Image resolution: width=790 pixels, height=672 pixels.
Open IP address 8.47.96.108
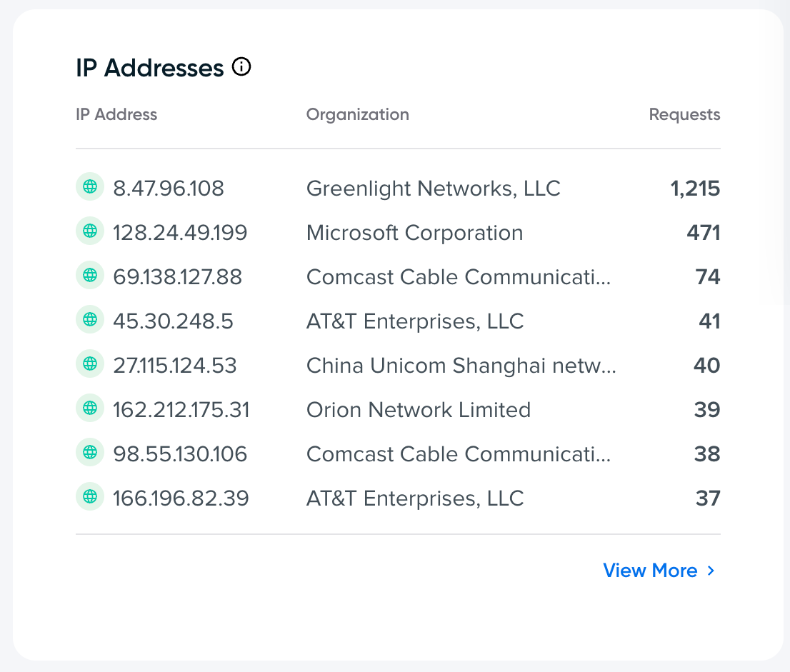(169, 189)
